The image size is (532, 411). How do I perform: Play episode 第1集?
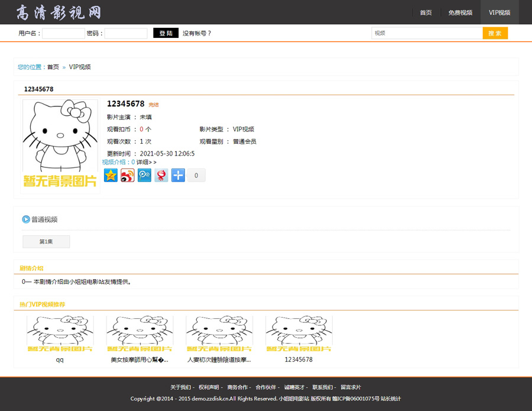(x=46, y=242)
